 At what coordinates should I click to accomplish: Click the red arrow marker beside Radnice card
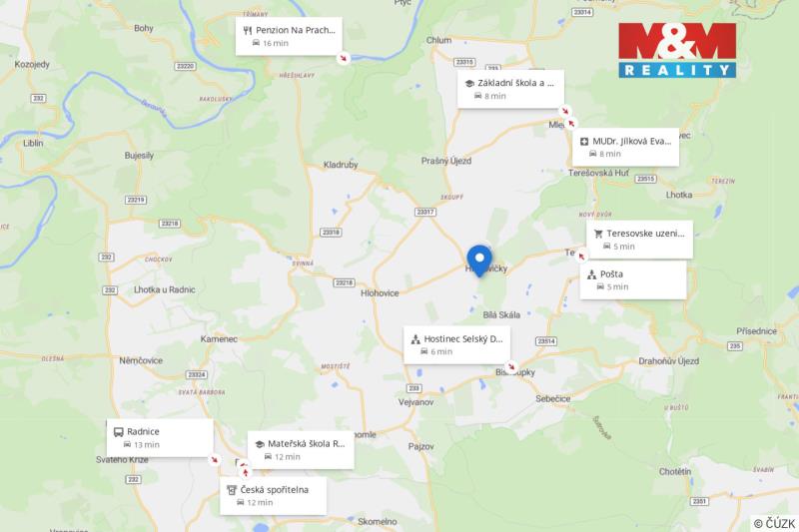coord(215,460)
